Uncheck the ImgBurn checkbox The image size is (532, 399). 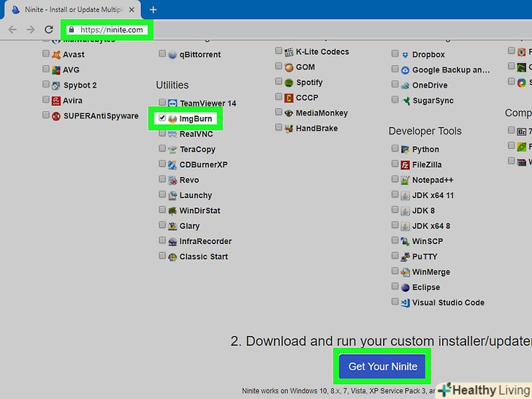[x=162, y=118]
